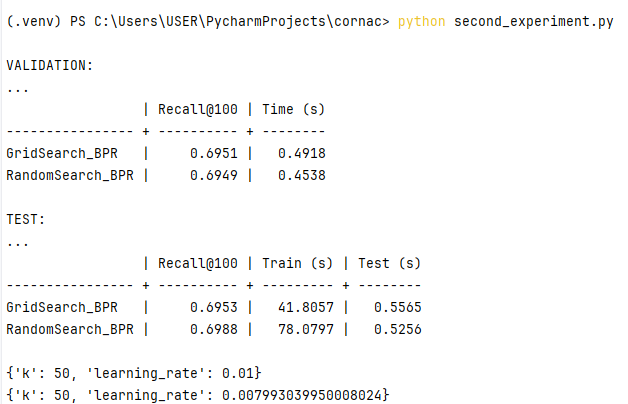
Task: Click validation Recall@100 value 0.6949
Action: [213, 175]
